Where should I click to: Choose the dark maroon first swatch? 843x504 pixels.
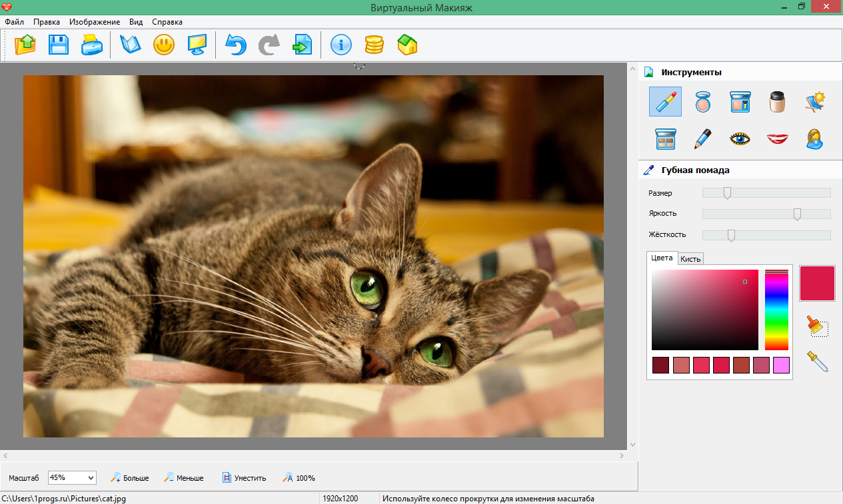click(x=660, y=365)
